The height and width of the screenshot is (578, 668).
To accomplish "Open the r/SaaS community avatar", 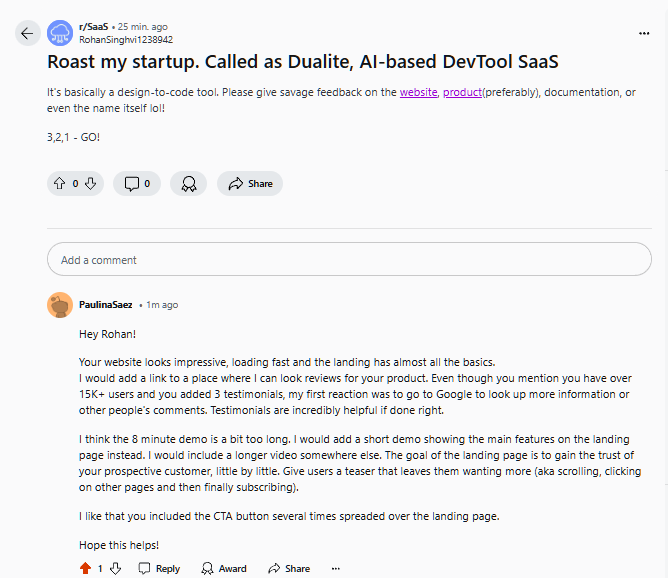I will [60, 33].
